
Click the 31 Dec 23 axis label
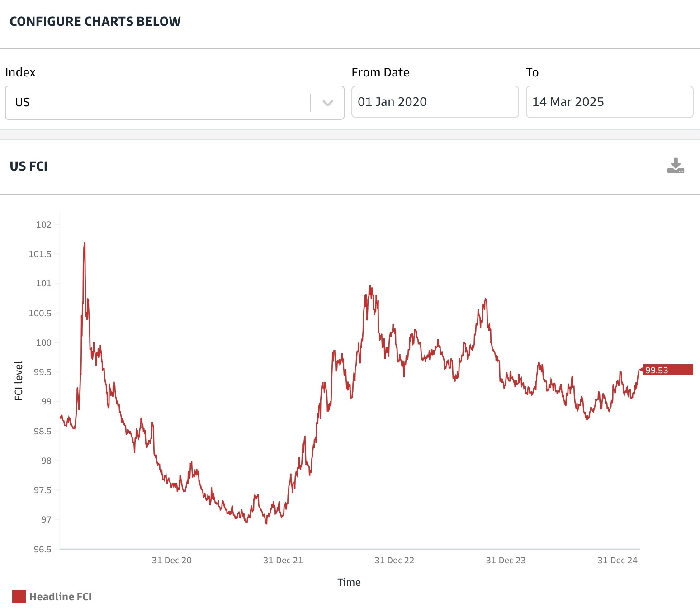coord(506,560)
